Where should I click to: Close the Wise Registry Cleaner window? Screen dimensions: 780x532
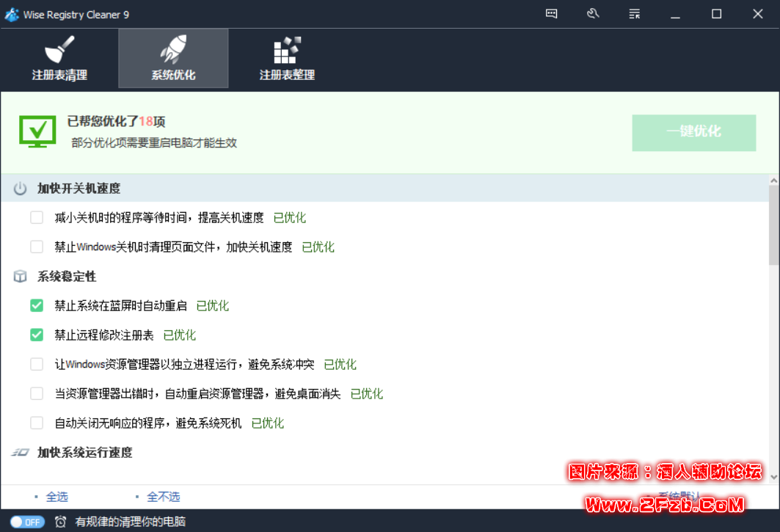(757, 14)
